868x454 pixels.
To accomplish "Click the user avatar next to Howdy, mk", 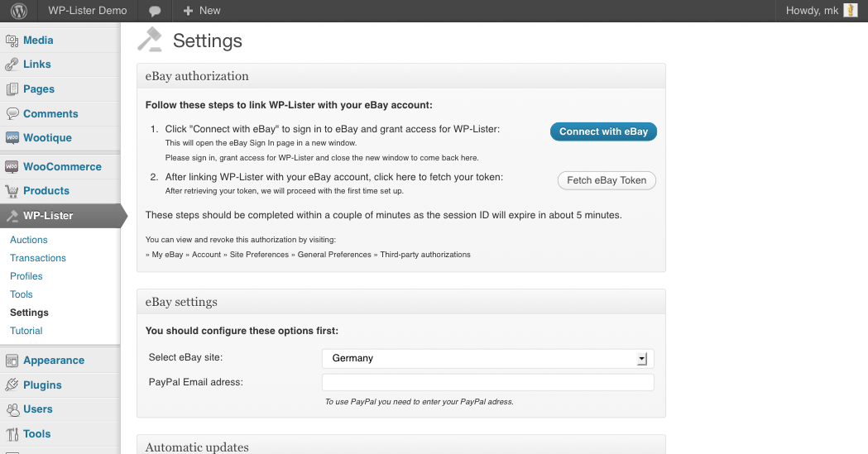I will tap(851, 11).
